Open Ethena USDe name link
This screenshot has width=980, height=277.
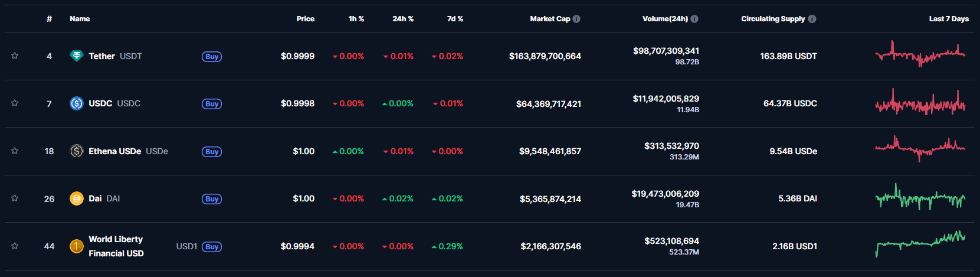tap(114, 151)
